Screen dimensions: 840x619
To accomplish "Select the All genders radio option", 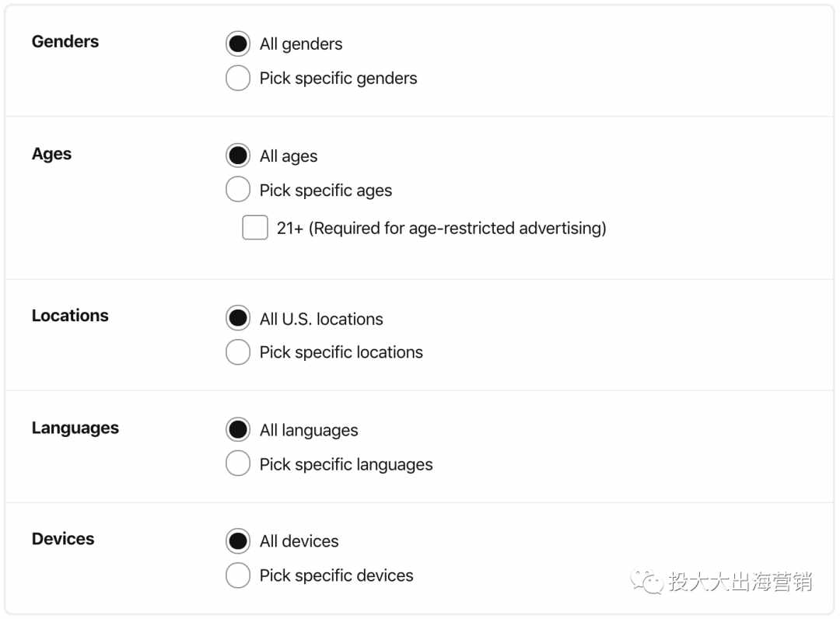I will [x=238, y=44].
